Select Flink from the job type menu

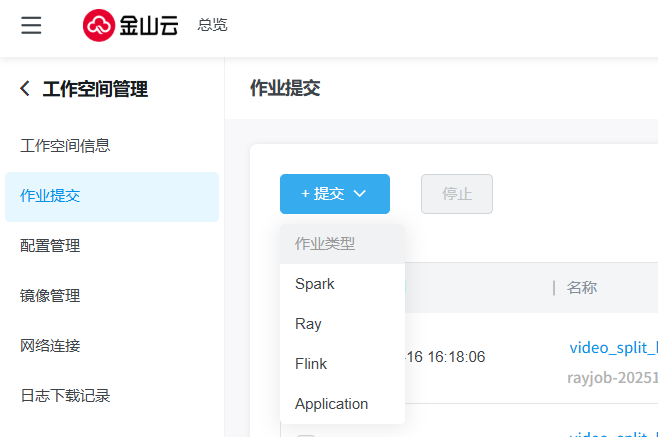pos(311,364)
